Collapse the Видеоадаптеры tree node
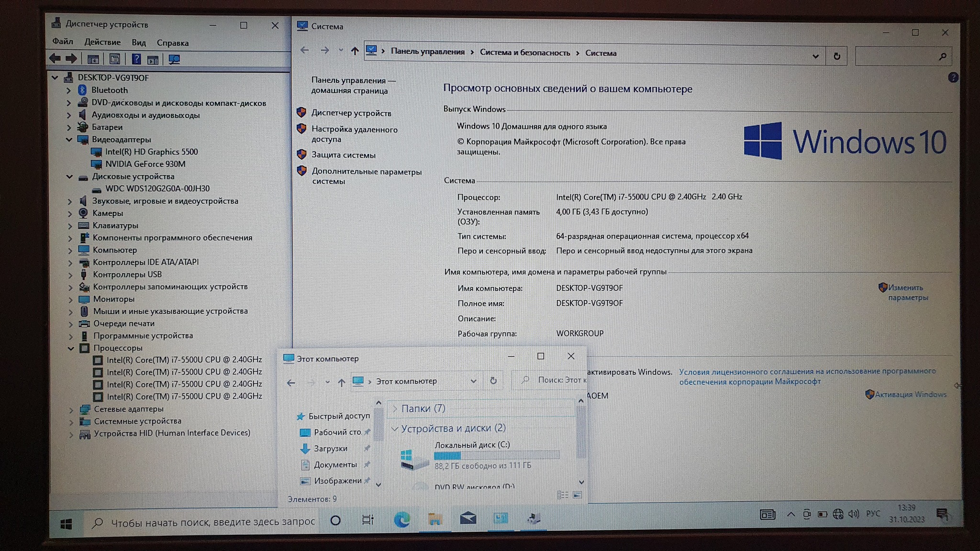This screenshot has height=551, width=980. (x=69, y=140)
